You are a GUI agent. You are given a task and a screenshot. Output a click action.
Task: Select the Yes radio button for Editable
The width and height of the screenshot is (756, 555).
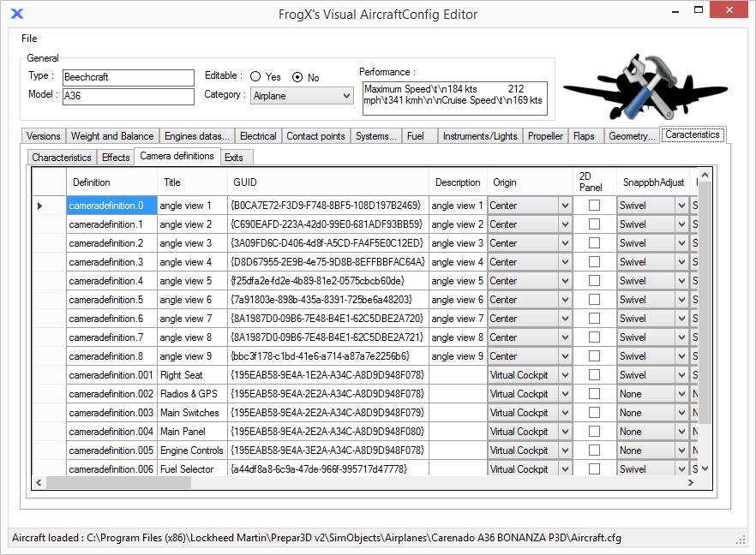[x=255, y=76]
